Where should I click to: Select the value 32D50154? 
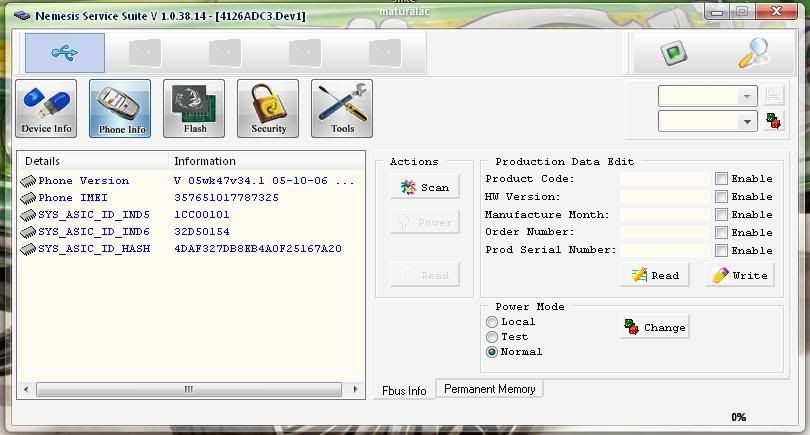(x=201, y=232)
